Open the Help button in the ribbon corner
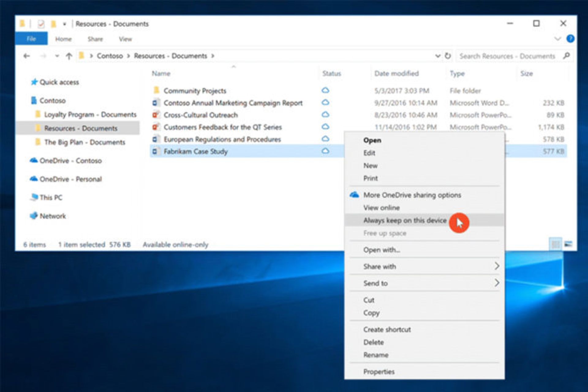The height and width of the screenshot is (392, 588). tap(570, 39)
